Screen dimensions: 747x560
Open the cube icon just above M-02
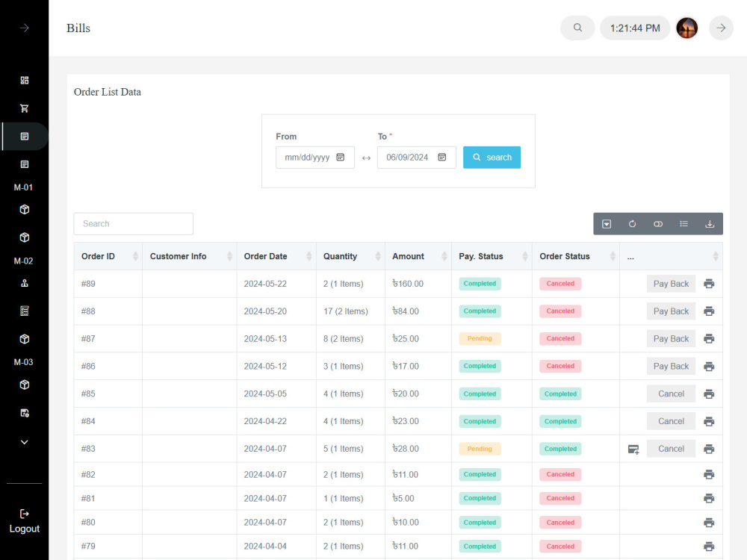[25, 237]
